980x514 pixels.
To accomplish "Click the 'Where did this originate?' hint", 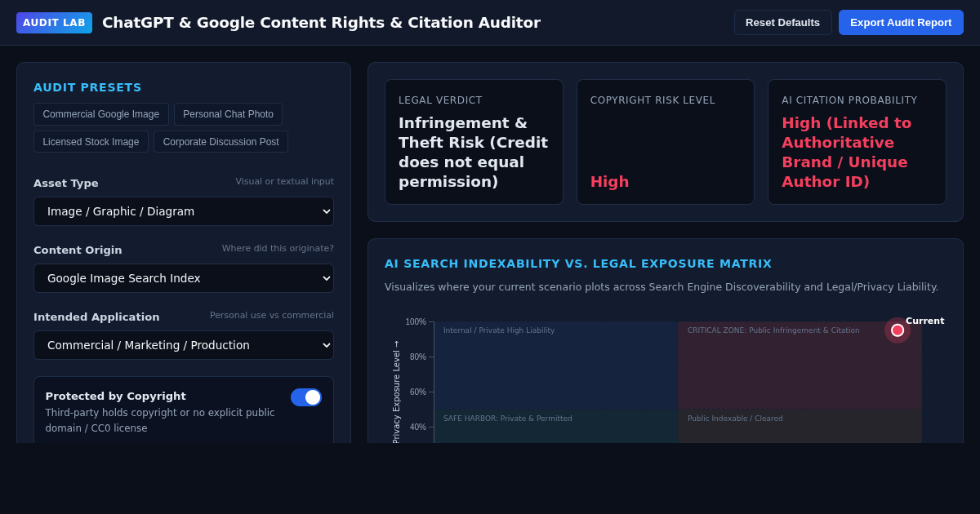I will pos(278,249).
